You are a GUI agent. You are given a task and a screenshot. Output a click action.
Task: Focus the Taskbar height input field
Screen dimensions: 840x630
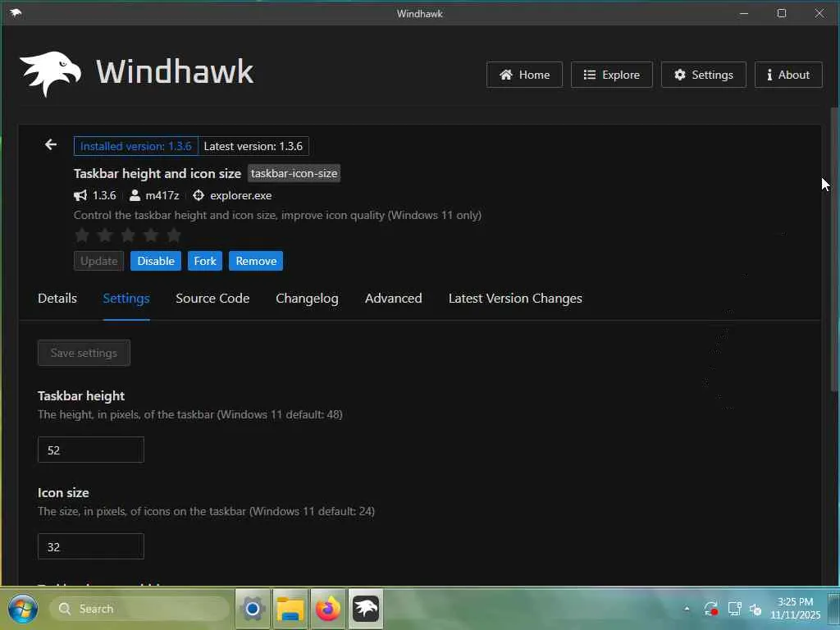91,450
